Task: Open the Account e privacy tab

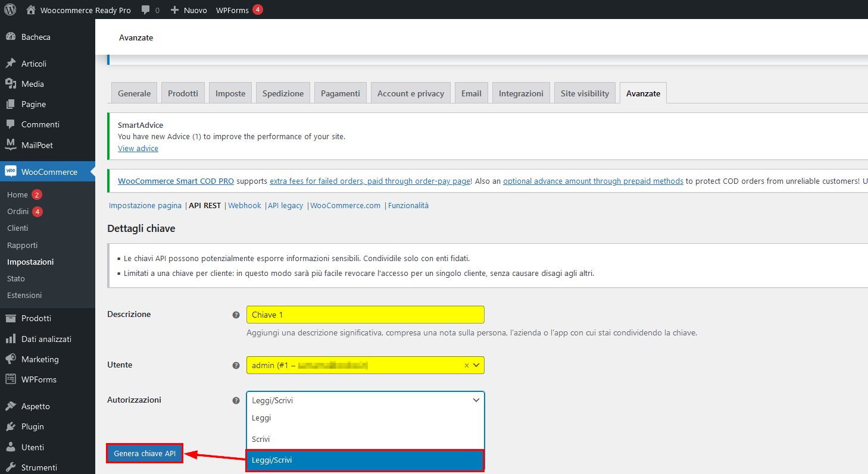Action: [411, 93]
